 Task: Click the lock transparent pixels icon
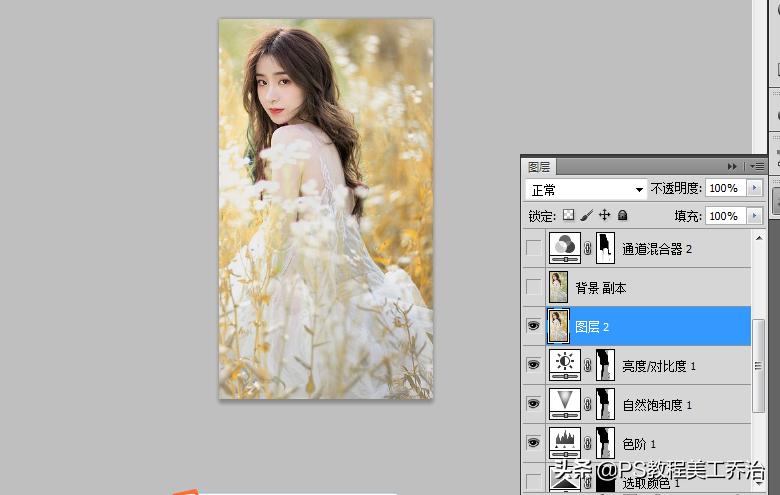click(x=569, y=216)
